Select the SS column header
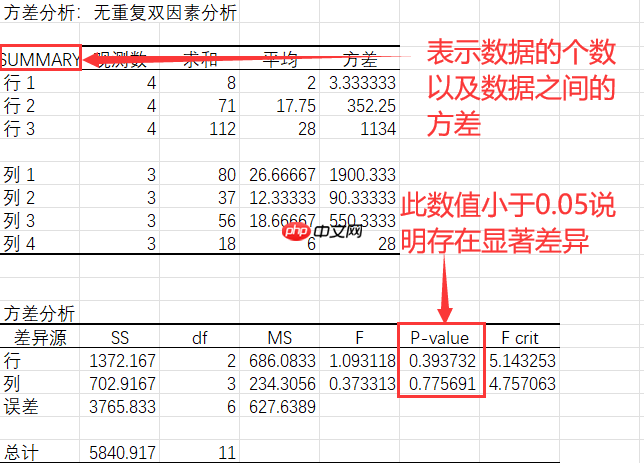 pos(120,338)
